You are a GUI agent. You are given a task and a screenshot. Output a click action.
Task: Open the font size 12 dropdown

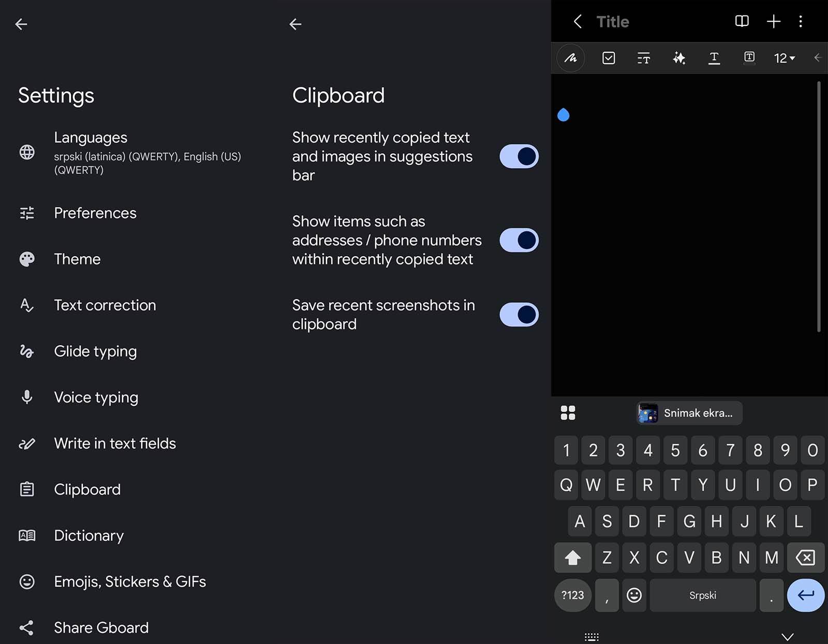[x=784, y=58]
